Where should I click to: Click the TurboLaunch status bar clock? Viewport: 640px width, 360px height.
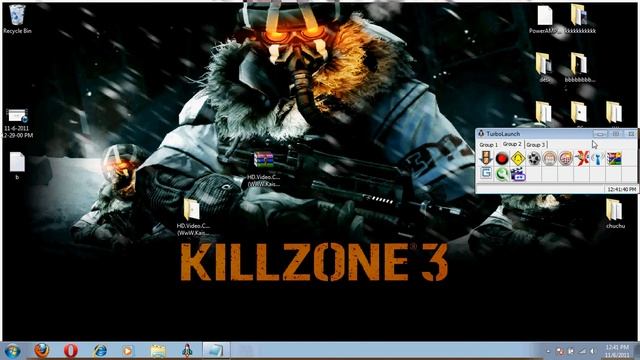(621, 189)
